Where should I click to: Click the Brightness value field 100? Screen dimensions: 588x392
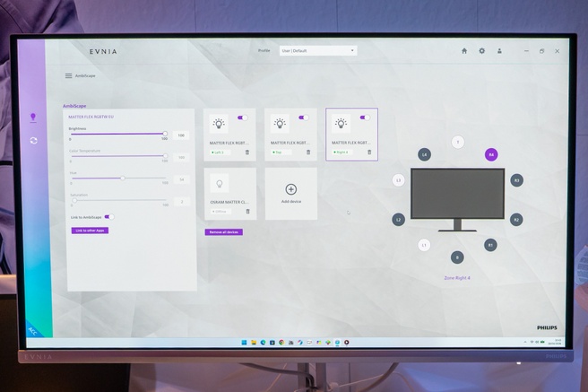click(x=181, y=135)
